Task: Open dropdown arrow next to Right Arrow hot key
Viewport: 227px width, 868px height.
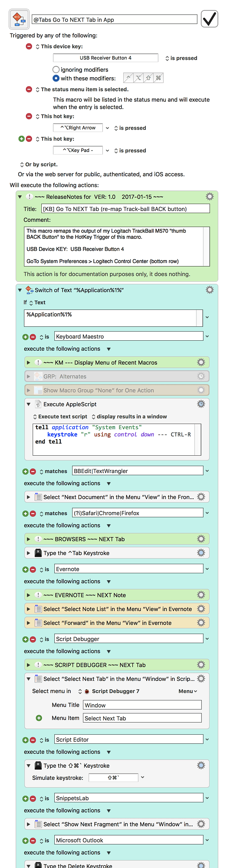Action: [x=108, y=128]
